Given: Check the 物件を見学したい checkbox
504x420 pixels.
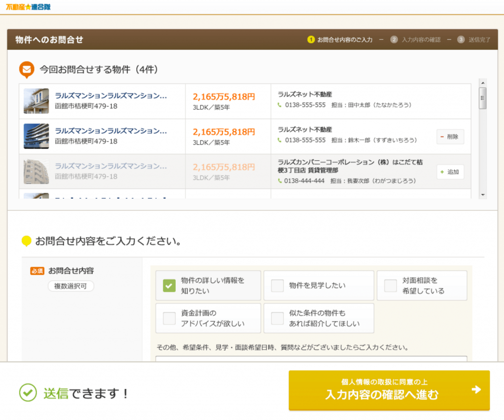Looking at the screenshot, I should pyautogui.click(x=277, y=285).
